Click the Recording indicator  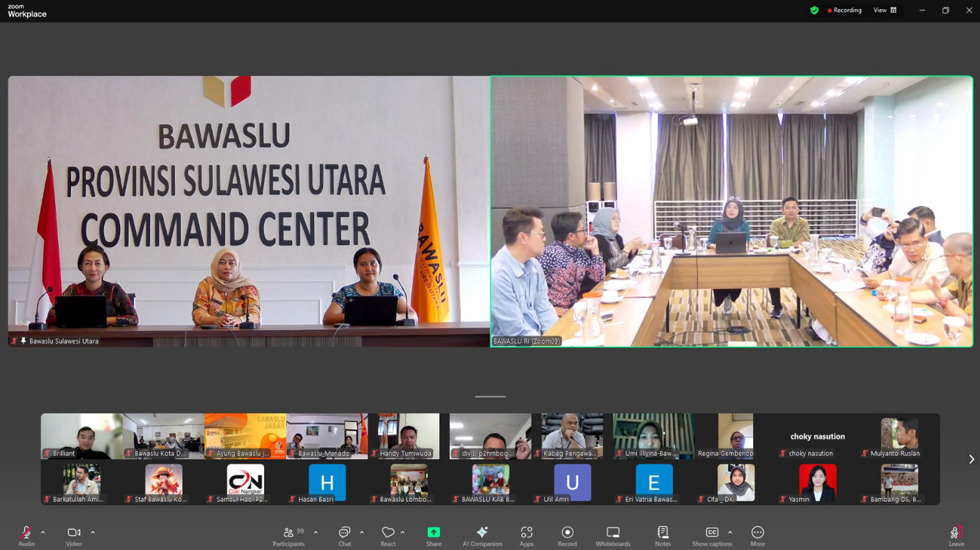tap(845, 10)
